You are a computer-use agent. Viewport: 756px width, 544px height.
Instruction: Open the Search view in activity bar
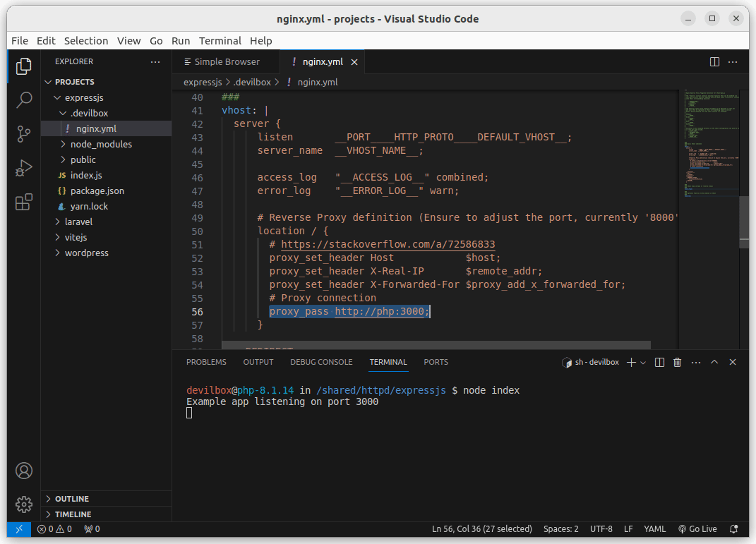tap(24, 99)
